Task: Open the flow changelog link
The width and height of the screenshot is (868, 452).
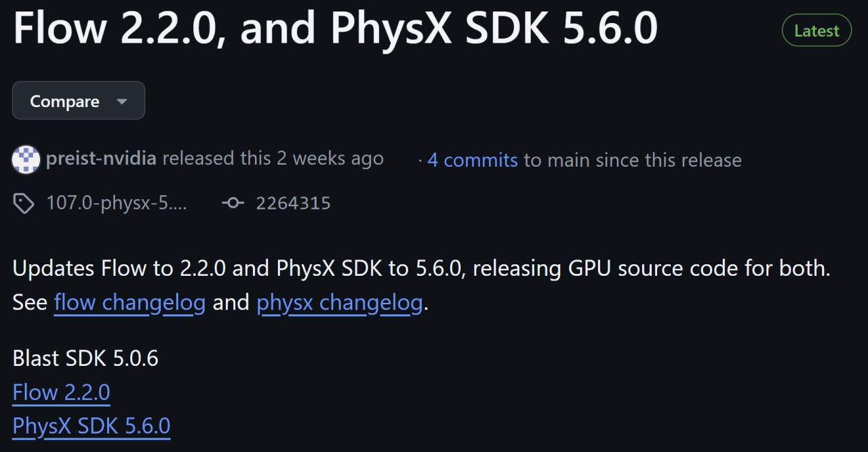Action: coord(130,302)
